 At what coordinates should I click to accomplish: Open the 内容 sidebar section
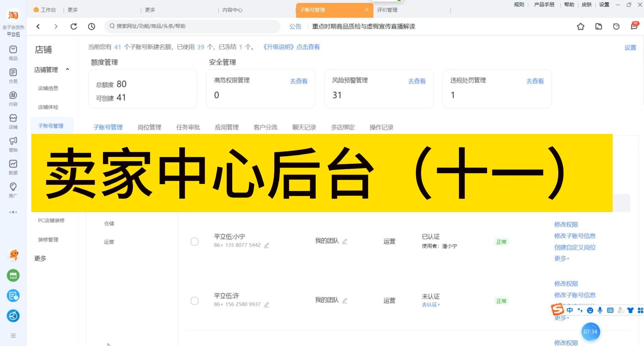[x=13, y=99]
